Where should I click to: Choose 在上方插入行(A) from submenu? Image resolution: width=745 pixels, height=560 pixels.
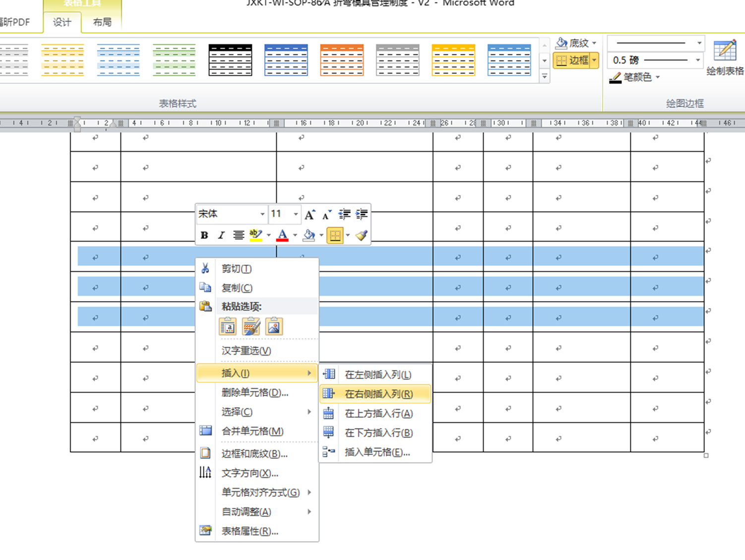tap(375, 413)
